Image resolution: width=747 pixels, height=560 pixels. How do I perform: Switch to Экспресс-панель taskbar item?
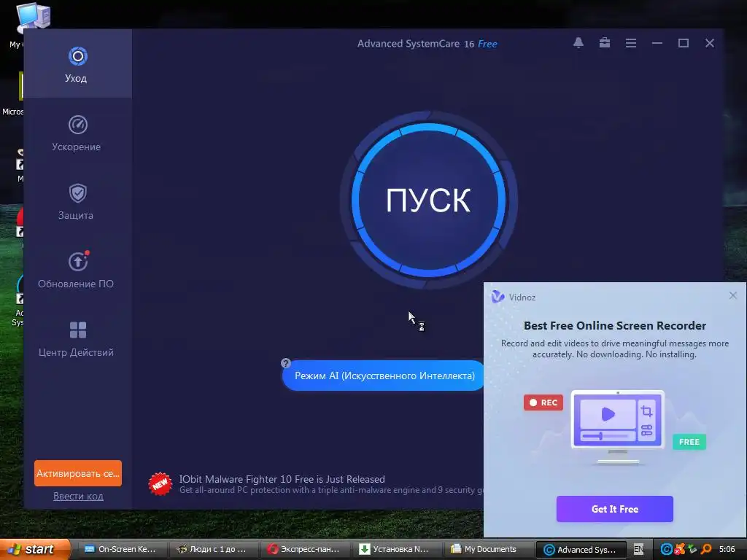[304, 549]
